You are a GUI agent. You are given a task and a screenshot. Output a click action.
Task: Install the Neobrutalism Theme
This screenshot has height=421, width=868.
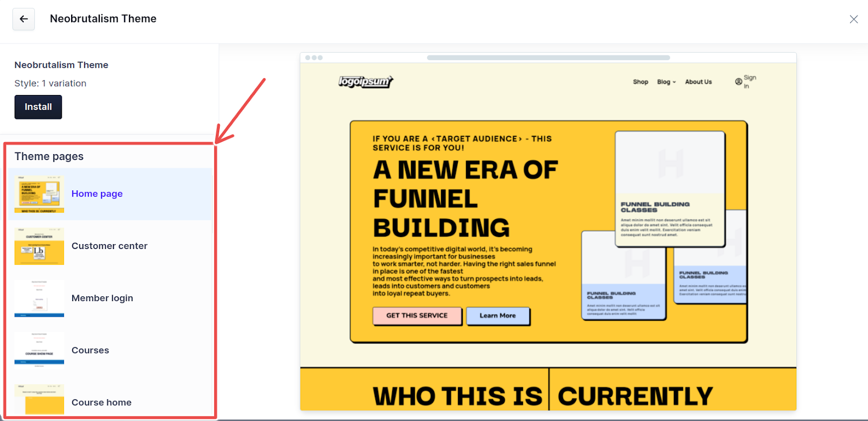[38, 107]
